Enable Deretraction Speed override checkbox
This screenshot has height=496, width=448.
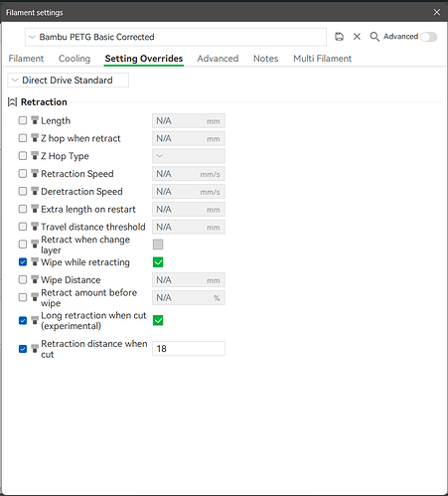23,191
